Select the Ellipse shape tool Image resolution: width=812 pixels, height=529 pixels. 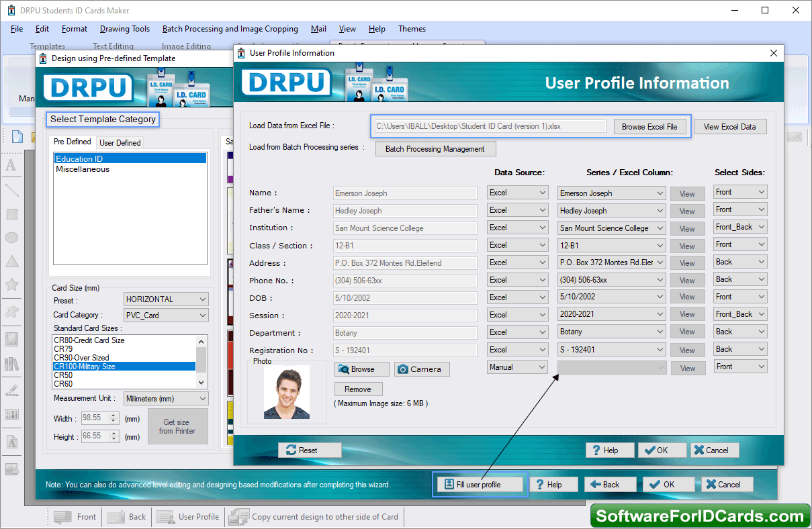click(x=11, y=238)
